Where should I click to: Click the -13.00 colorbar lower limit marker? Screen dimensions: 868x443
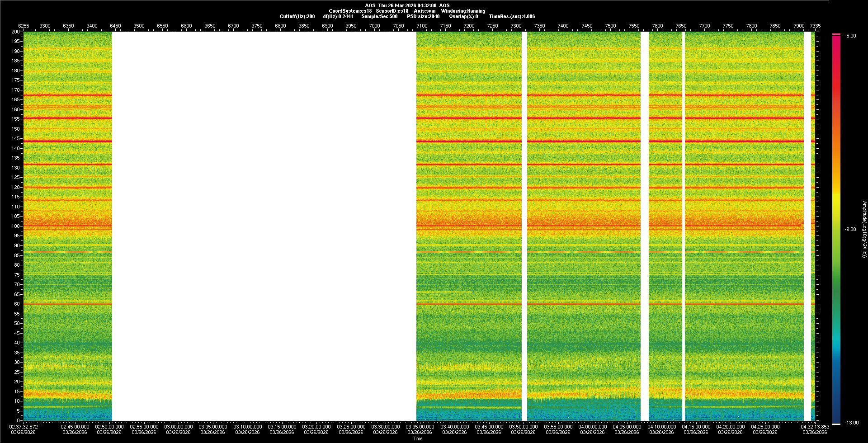[836, 424]
